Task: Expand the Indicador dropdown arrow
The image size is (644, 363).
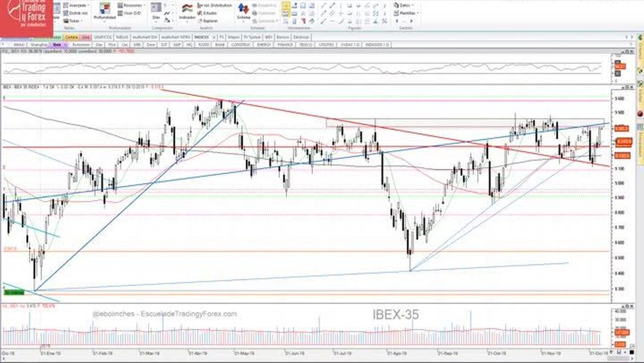Action: [187, 22]
